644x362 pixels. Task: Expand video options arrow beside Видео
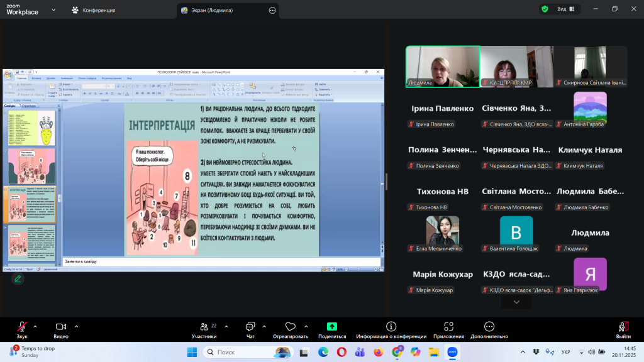click(76, 326)
